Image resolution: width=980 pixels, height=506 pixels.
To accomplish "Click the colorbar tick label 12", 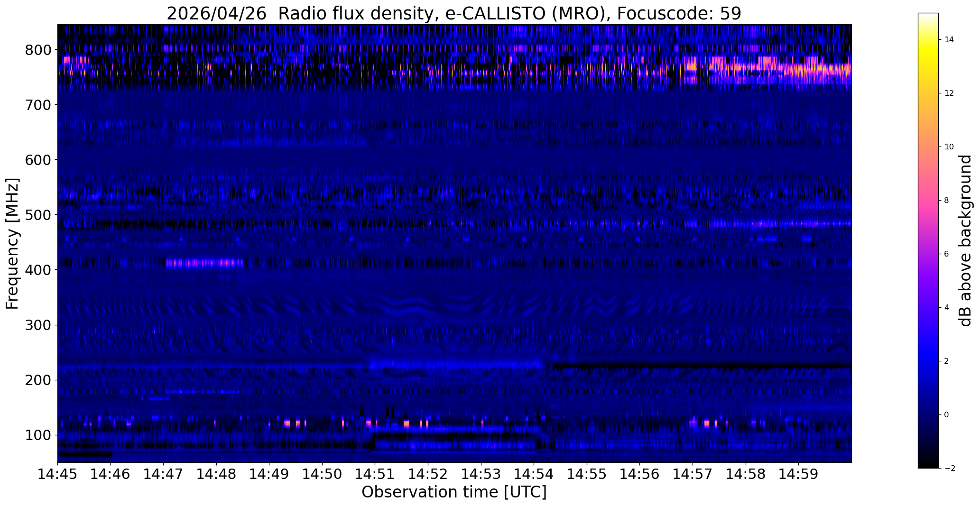I will (949, 93).
